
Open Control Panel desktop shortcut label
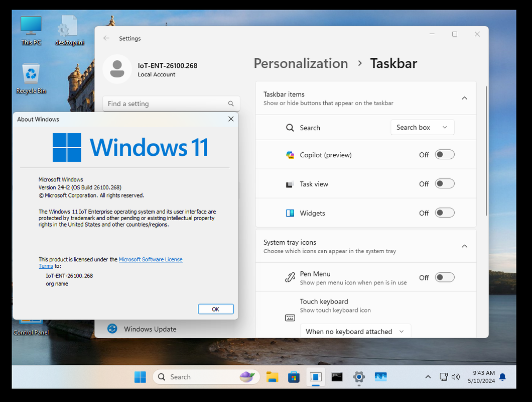(31, 332)
